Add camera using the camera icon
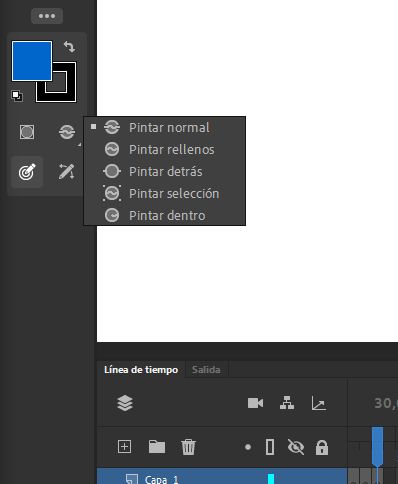The width and height of the screenshot is (398, 484). click(x=255, y=403)
